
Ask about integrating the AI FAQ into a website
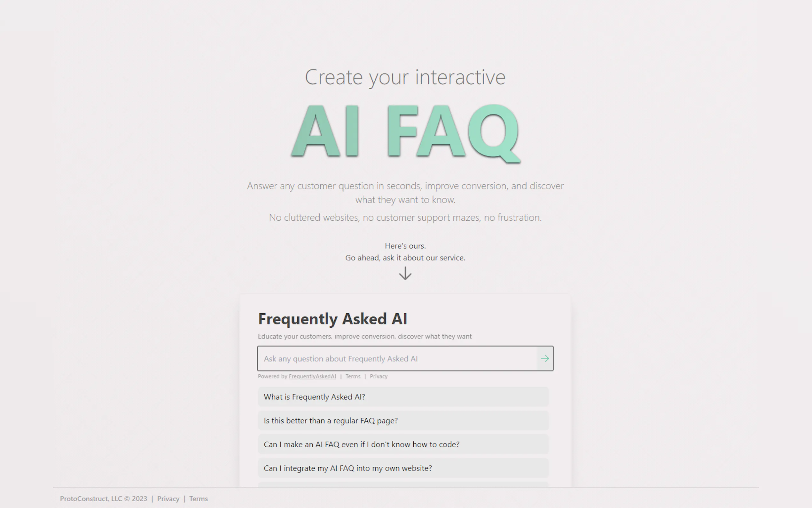tap(402, 468)
